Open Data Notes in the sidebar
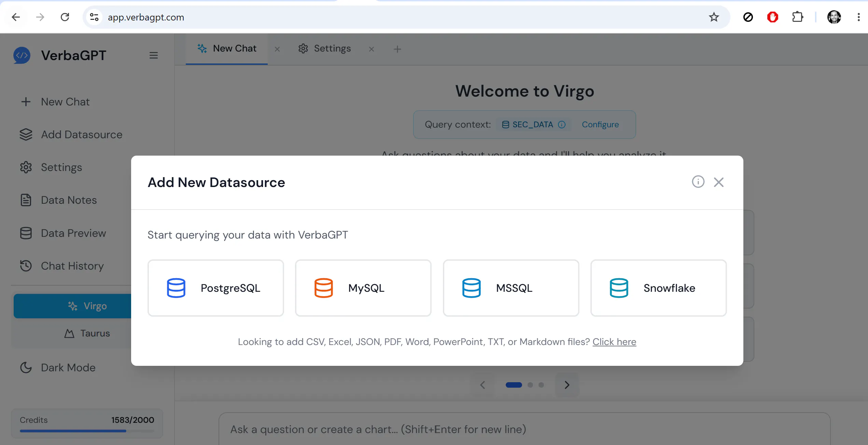This screenshot has height=445, width=868. (x=58, y=200)
